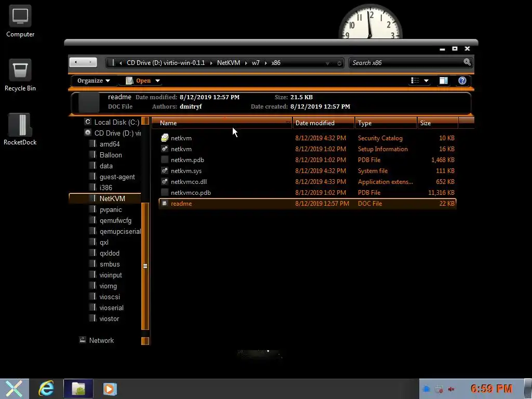
Task: Click the Start button in taskbar
Action: click(x=14, y=389)
